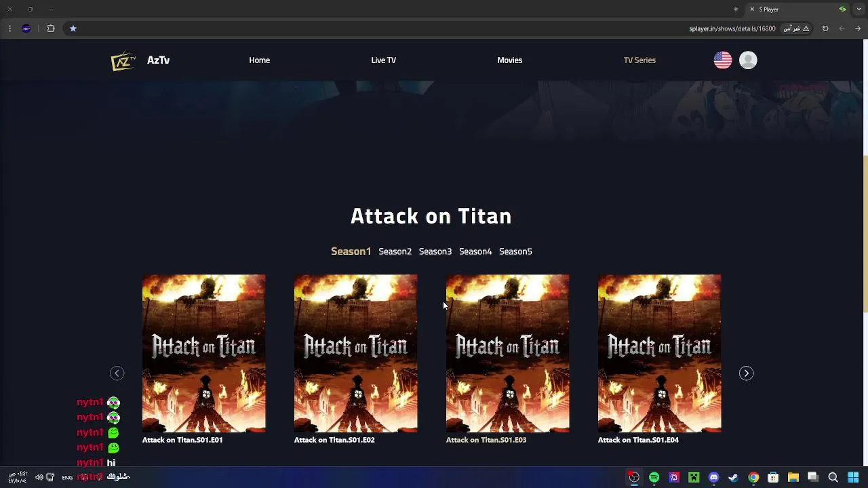Open the Windows Start menu

(853, 477)
